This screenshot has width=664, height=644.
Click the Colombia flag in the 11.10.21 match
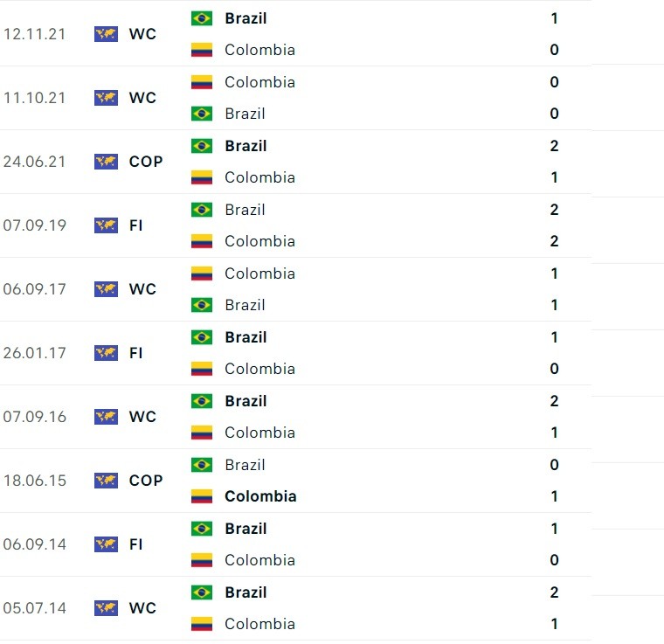tap(202, 82)
